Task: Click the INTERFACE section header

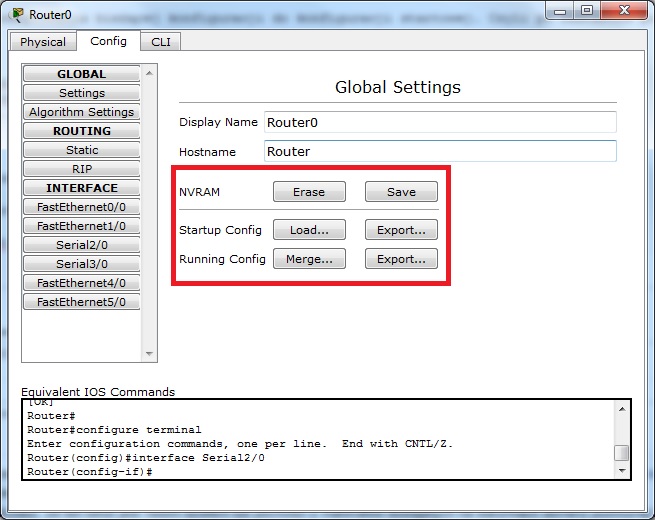Action: (x=81, y=188)
